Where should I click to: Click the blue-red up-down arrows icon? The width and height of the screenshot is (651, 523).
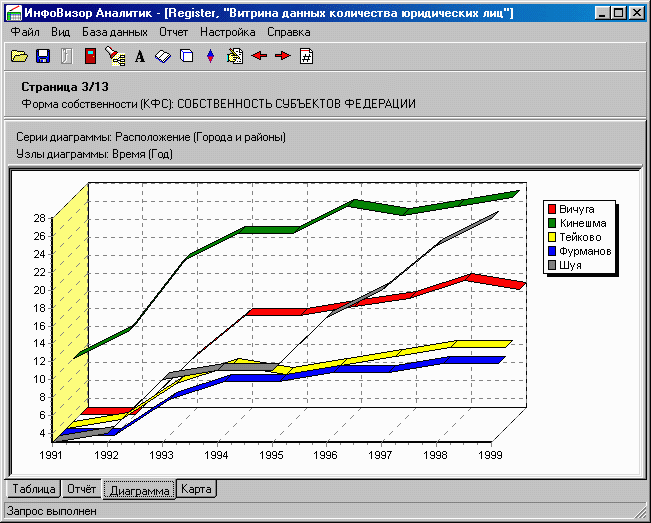(210, 56)
